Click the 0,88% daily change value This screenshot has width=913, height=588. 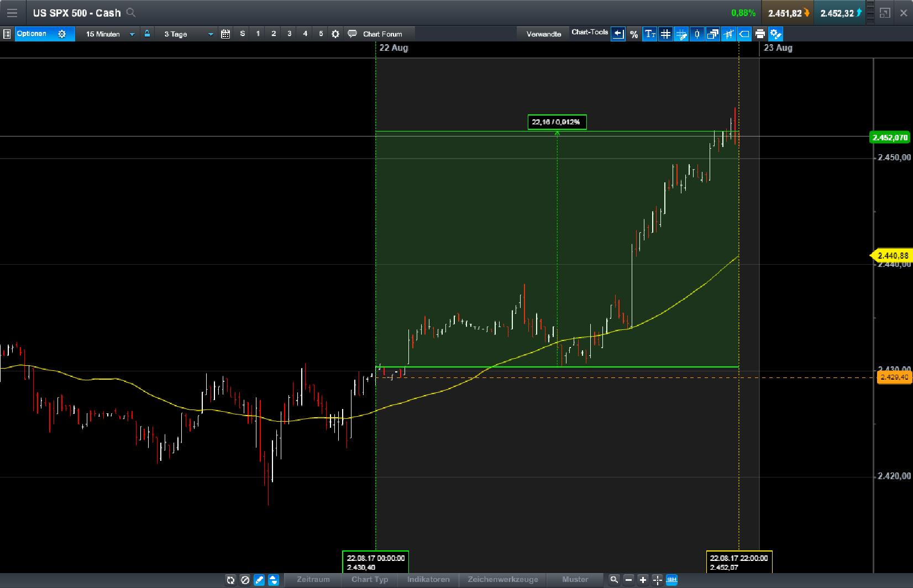pyautogui.click(x=743, y=13)
